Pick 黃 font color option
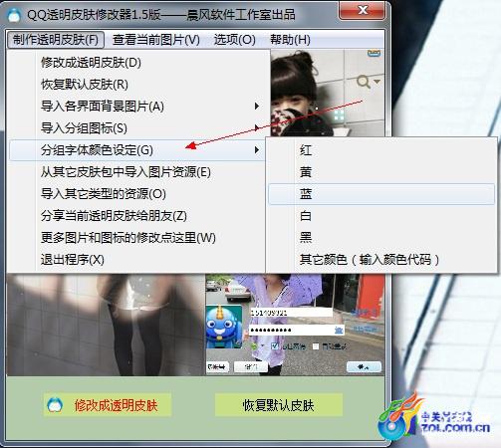Screen dimensions: 501x448 [x=381, y=172]
